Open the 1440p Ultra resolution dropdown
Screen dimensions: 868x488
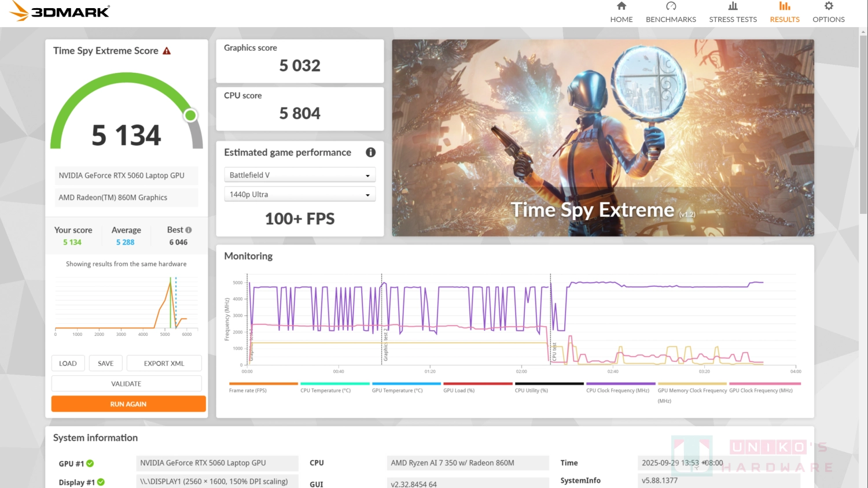click(x=300, y=194)
